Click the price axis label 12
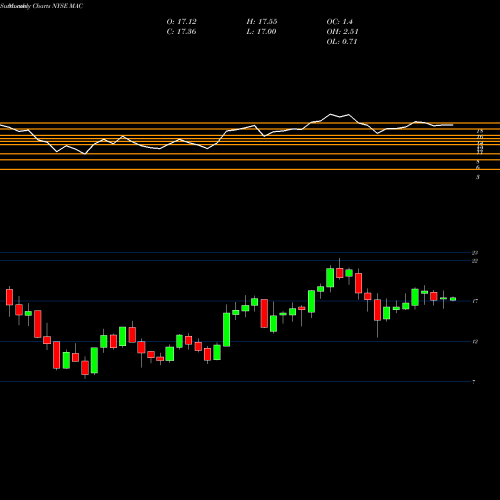The width and height of the screenshot is (500, 500). (x=475, y=342)
